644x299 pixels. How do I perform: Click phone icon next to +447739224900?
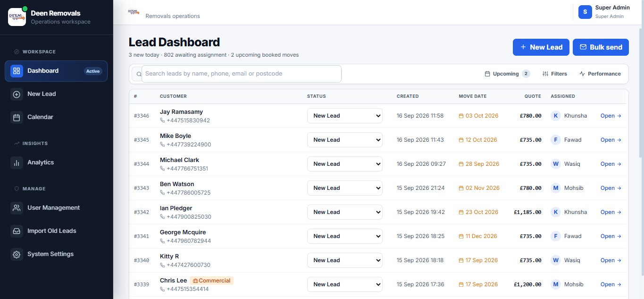(162, 145)
